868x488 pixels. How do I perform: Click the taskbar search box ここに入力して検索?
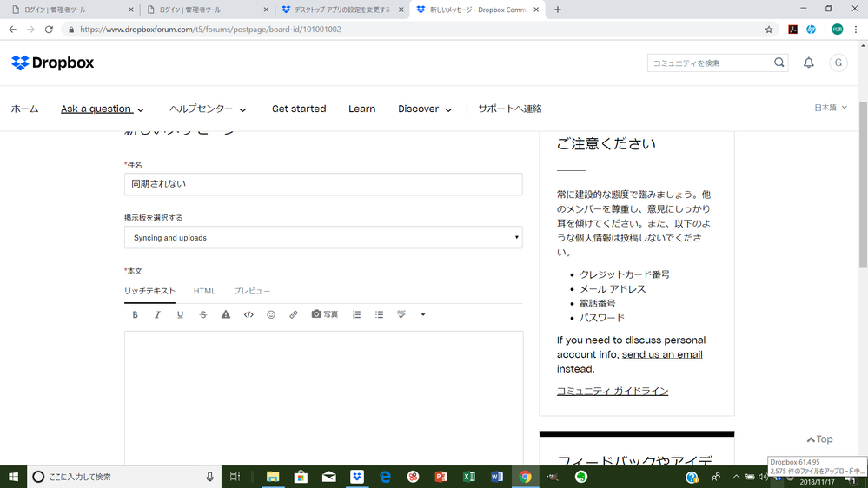tap(124, 477)
